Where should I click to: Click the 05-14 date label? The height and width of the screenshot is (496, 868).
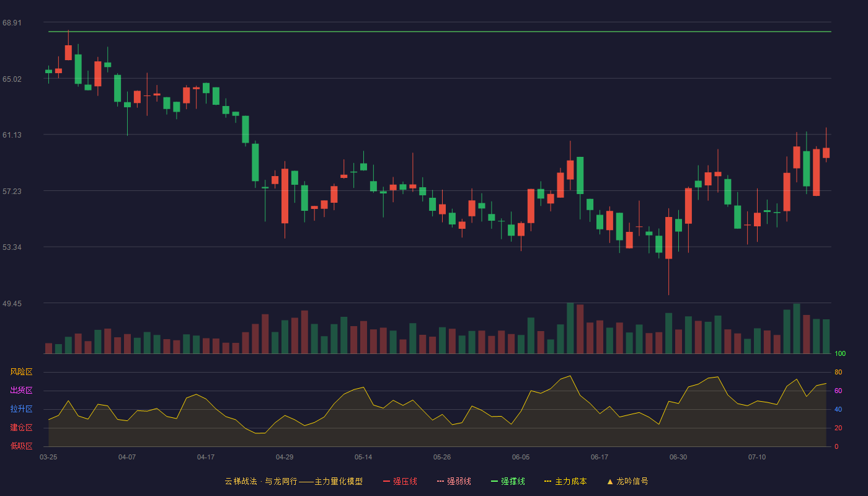363,457
